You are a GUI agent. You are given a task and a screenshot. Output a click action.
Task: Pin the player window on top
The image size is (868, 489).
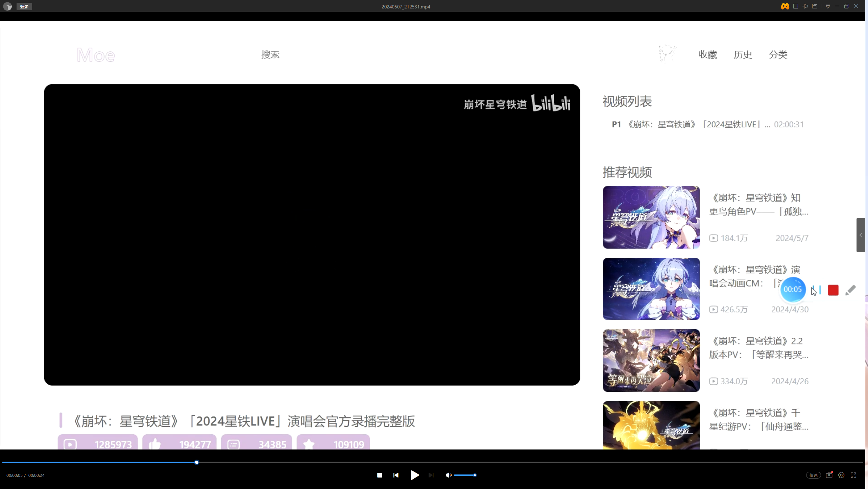(805, 6)
